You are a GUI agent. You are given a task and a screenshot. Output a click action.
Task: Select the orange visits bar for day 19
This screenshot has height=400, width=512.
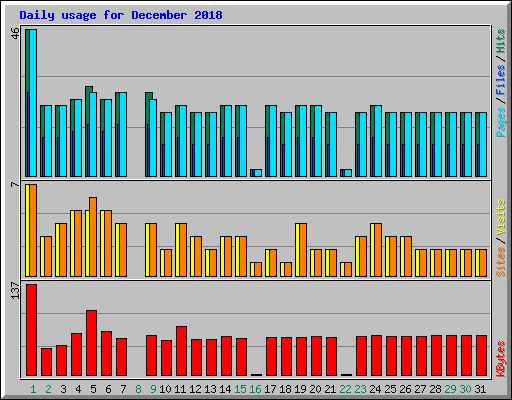point(303,250)
